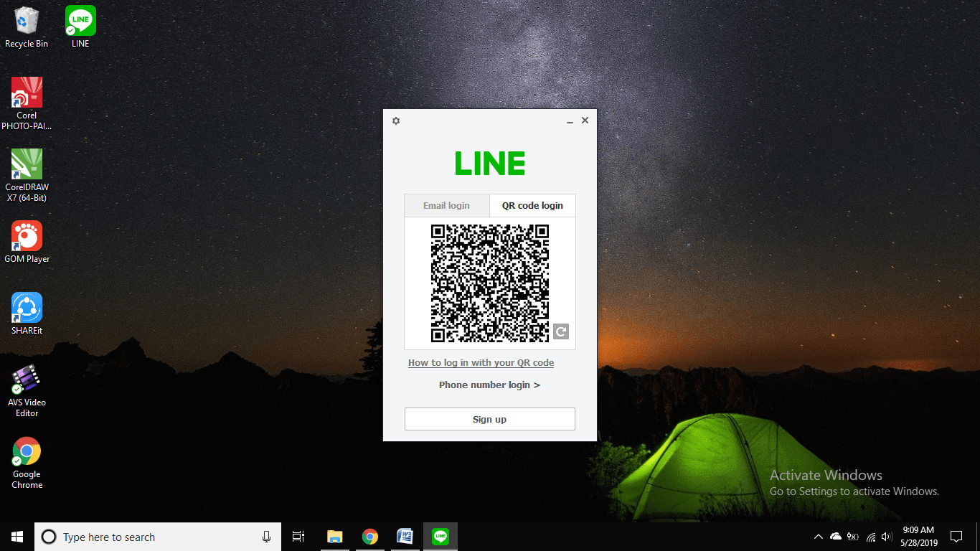980x551 pixels.
Task: Select AVS Video Editor desktop shortcut
Action: pos(27,391)
